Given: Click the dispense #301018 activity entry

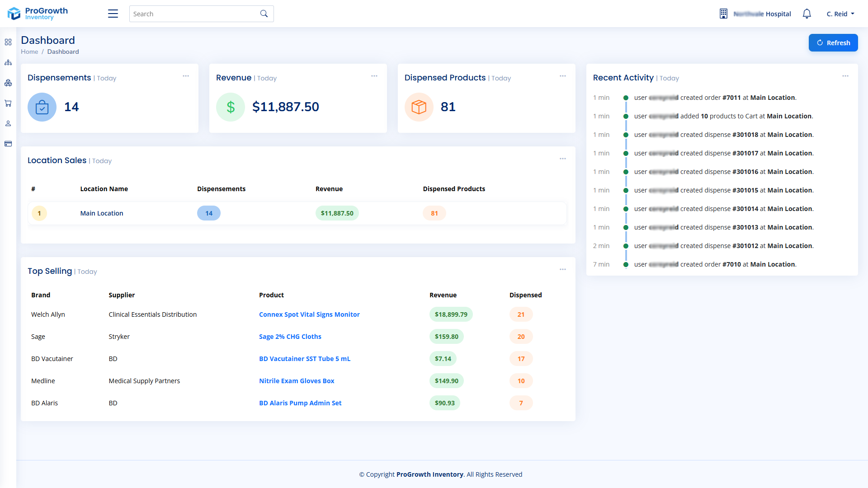Looking at the screenshot, I should [x=724, y=135].
